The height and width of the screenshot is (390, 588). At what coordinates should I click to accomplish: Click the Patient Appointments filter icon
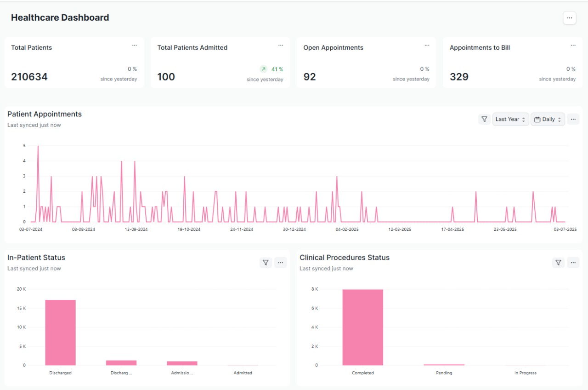point(484,119)
